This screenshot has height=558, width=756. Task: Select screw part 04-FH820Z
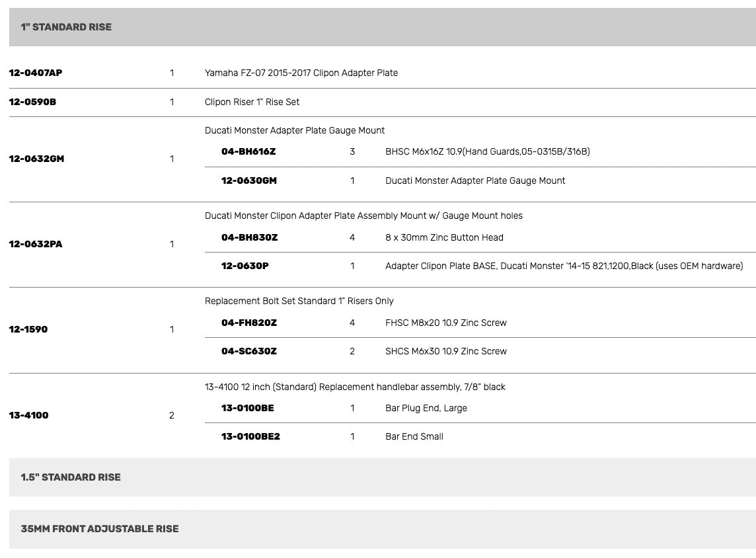249,323
